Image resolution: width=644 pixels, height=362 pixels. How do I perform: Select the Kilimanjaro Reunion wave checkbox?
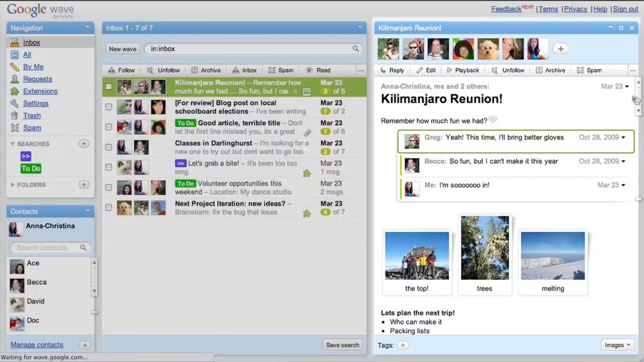109,87
